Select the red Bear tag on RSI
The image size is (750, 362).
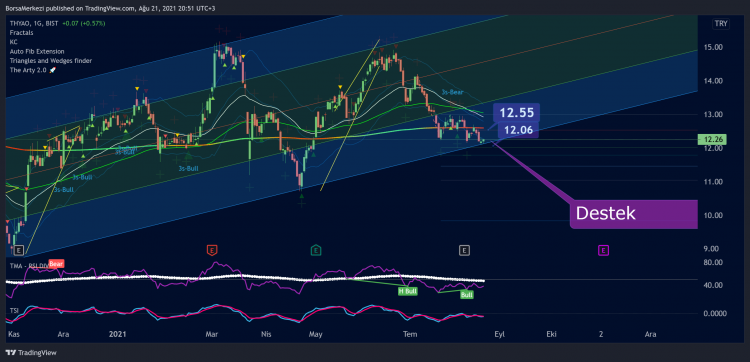(56, 263)
